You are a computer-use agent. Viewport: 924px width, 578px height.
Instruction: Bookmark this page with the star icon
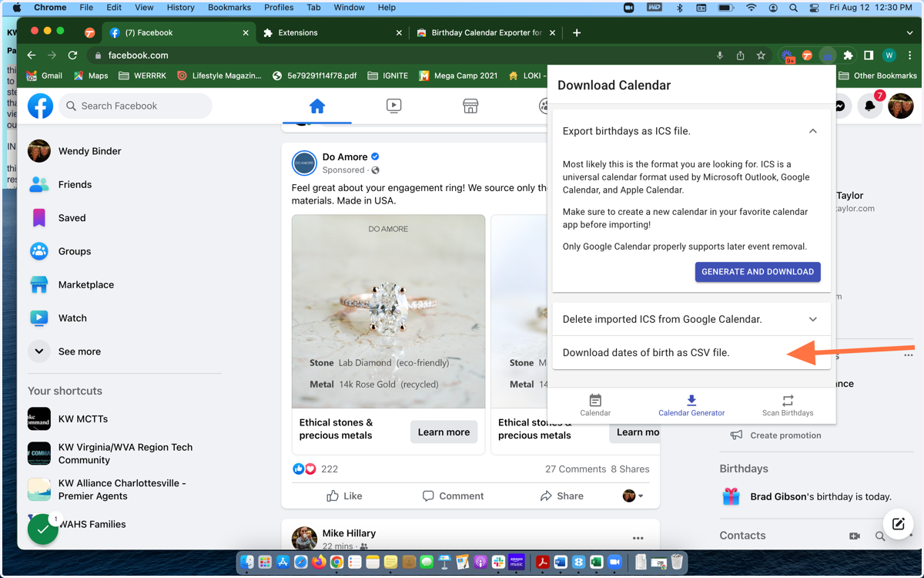(x=761, y=55)
